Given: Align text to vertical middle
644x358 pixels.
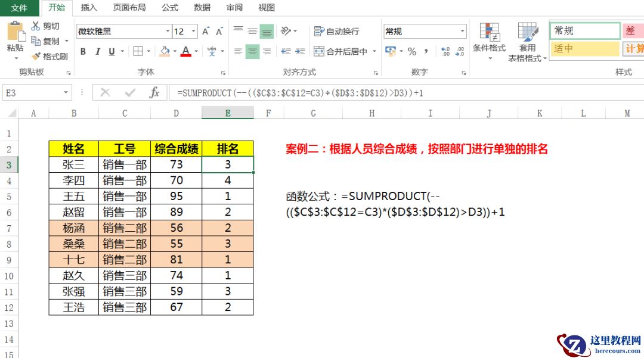Looking at the screenshot, I should [x=253, y=31].
